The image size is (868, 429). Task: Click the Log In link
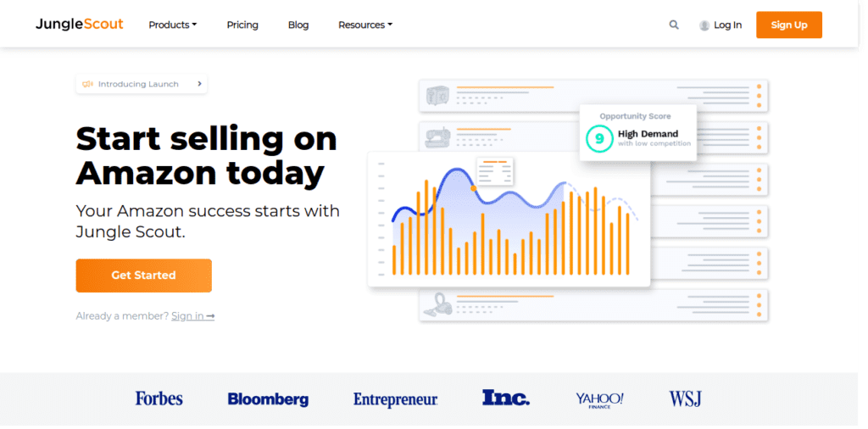coord(727,25)
